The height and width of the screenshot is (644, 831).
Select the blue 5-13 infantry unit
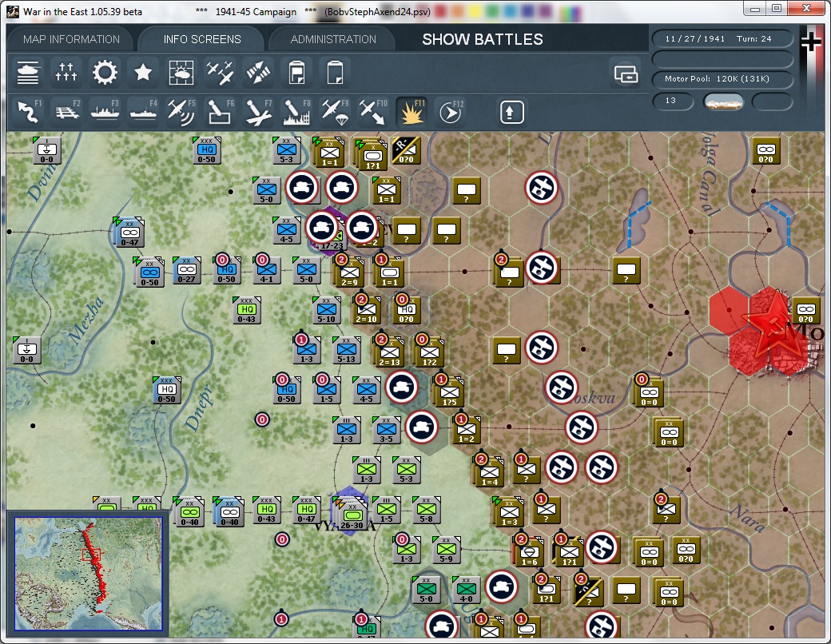347,350
